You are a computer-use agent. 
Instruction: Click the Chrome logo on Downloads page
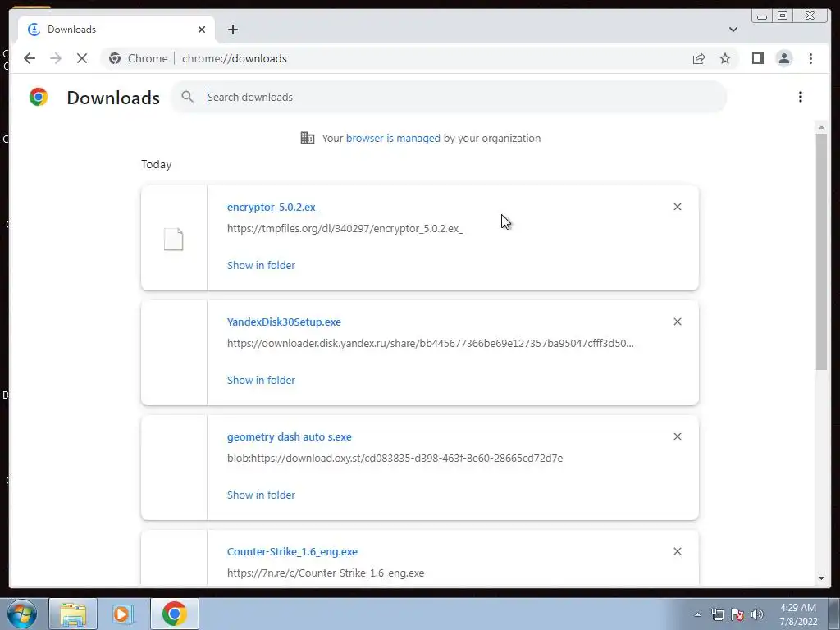pos(38,97)
